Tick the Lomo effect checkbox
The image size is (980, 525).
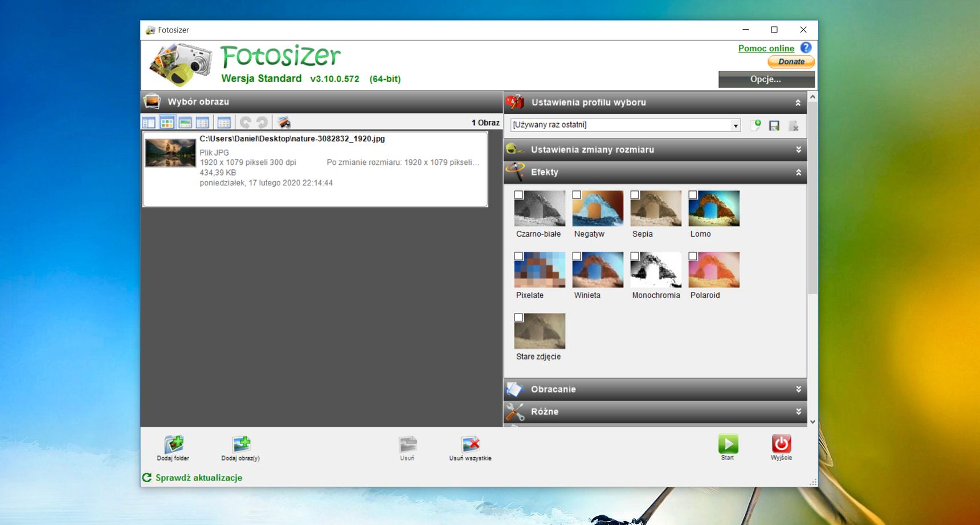tap(693, 195)
